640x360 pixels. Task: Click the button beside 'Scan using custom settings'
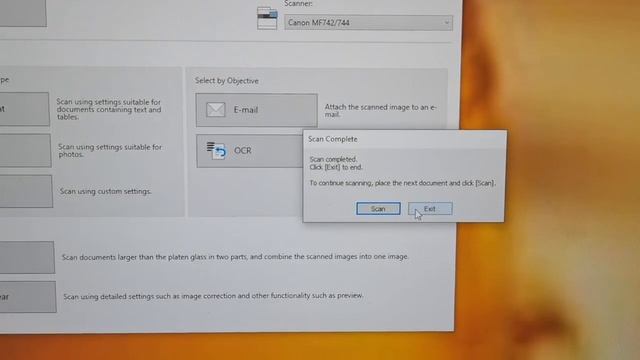coord(26,191)
